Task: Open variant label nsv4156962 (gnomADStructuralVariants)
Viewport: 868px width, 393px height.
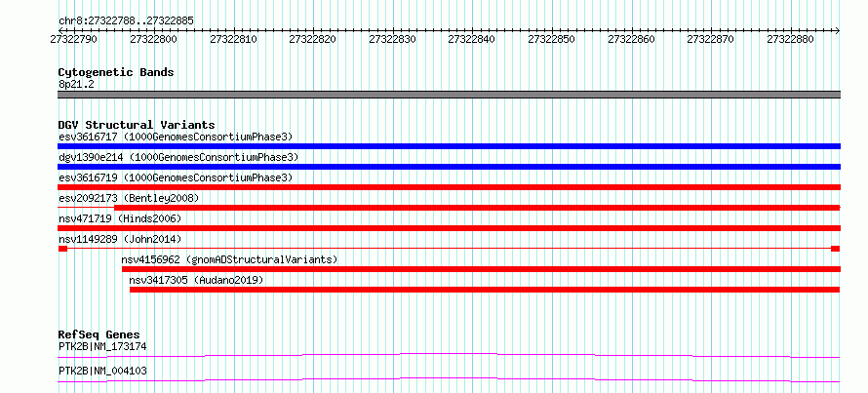Action: 230,259
